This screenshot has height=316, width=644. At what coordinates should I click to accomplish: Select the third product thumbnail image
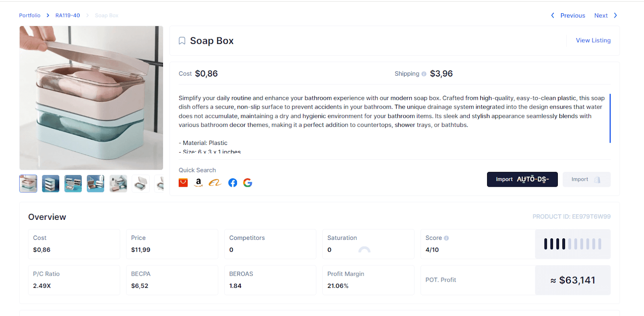pyautogui.click(x=73, y=184)
